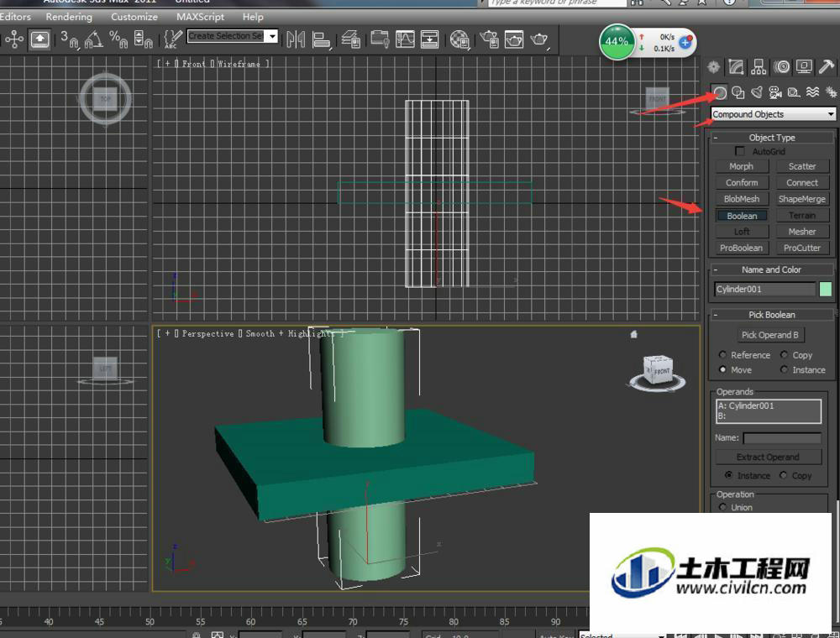
Task: Click the ShapeMerge button
Action: (x=802, y=199)
